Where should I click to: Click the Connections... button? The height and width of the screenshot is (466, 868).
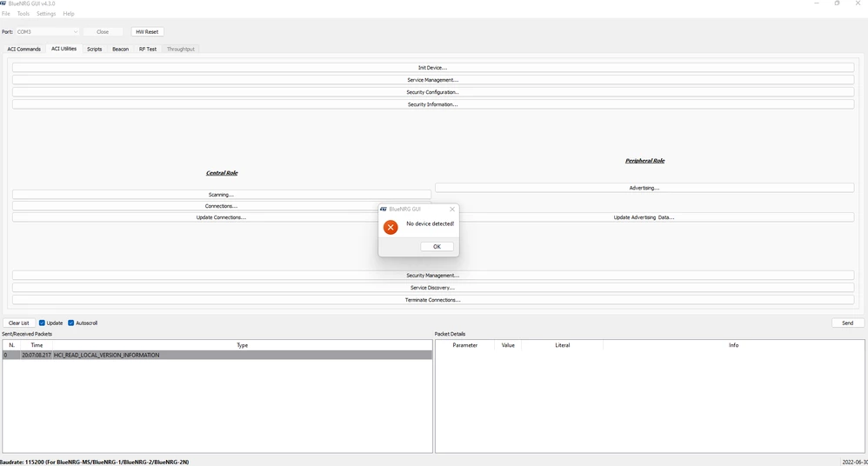(x=222, y=206)
